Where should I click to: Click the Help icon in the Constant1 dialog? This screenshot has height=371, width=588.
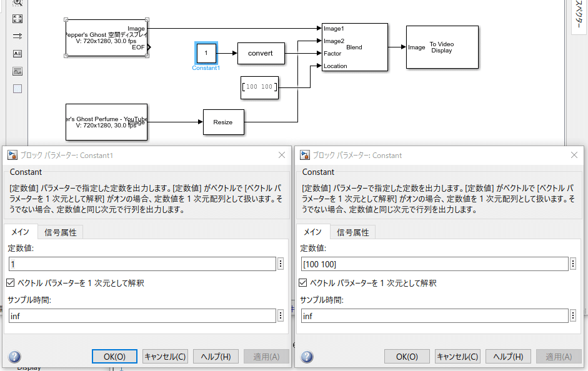(x=14, y=357)
